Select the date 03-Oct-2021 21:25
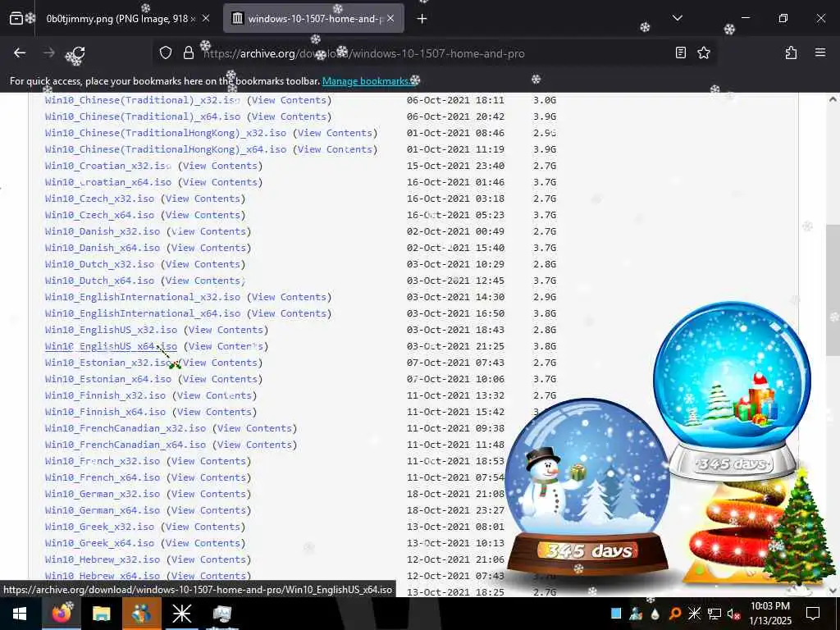The image size is (840, 630). point(455,346)
